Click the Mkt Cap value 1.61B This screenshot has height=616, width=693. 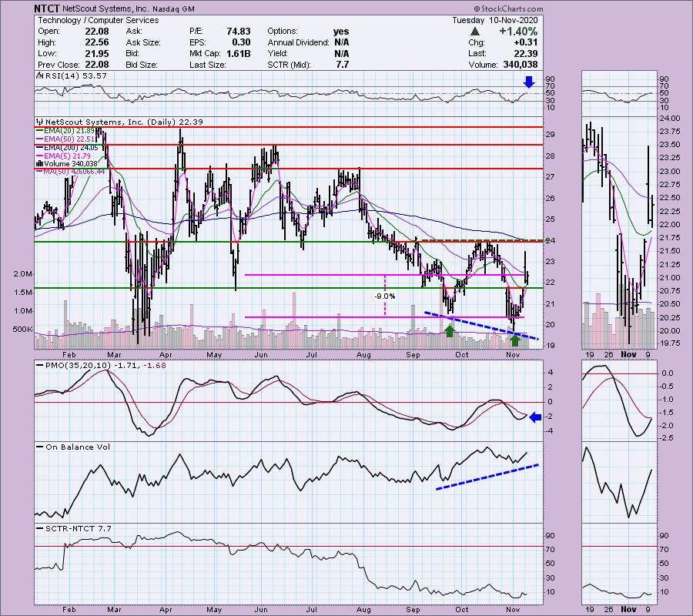coord(239,54)
